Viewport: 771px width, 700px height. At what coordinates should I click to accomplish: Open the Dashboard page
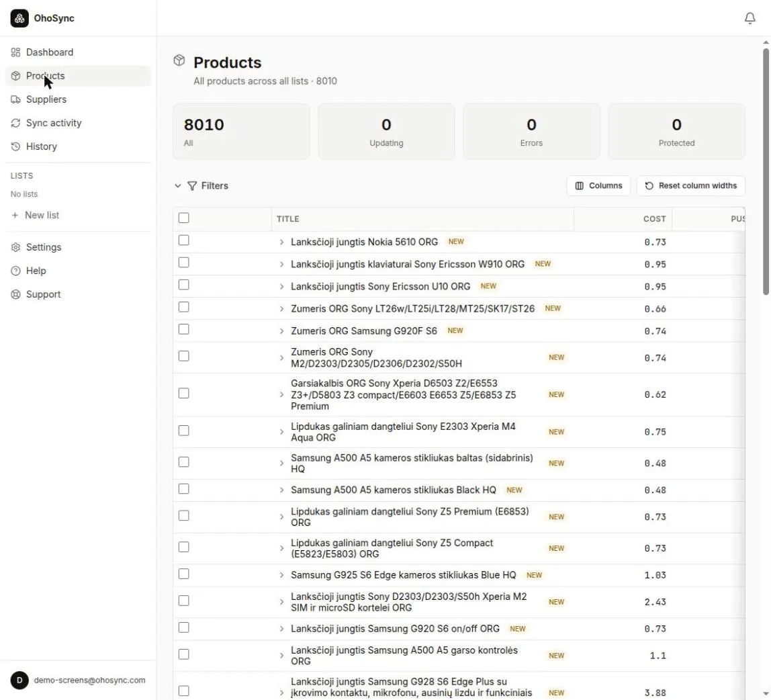[78, 52]
